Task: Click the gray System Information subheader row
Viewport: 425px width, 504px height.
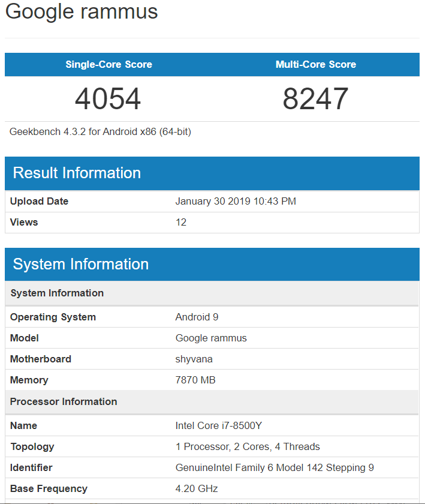Action: [x=212, y=293]
